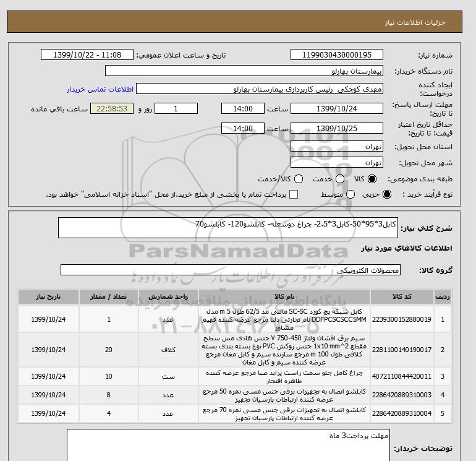Click the need number field 1199030430000195
Image resolution: width=476 pixels, height=461 pixels.
point(337,54)
